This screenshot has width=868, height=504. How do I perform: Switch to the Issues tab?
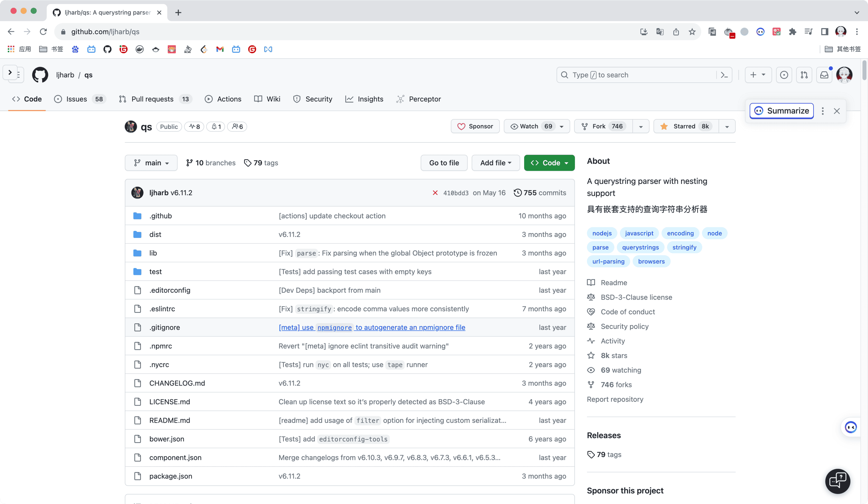(76, 99)
